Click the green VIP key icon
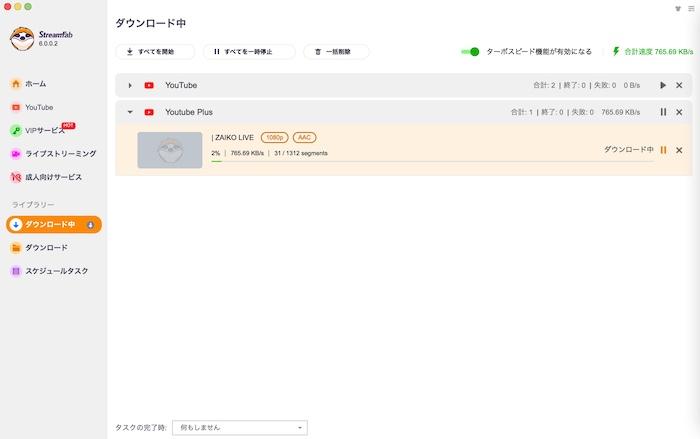 (16, 130)
